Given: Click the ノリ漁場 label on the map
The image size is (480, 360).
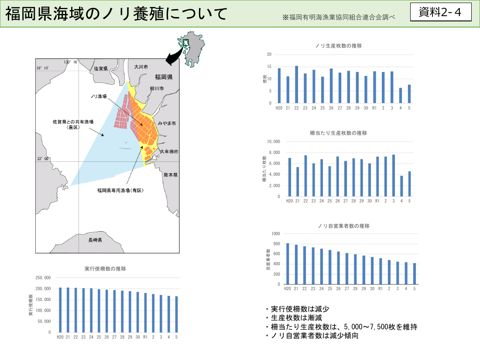Looking at the screenshot, I should pos(99,96).
